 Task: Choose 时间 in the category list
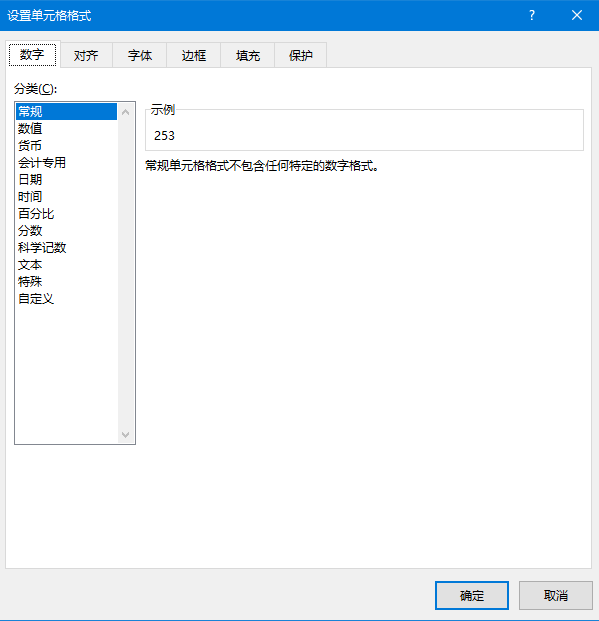(x=66, y=196)
